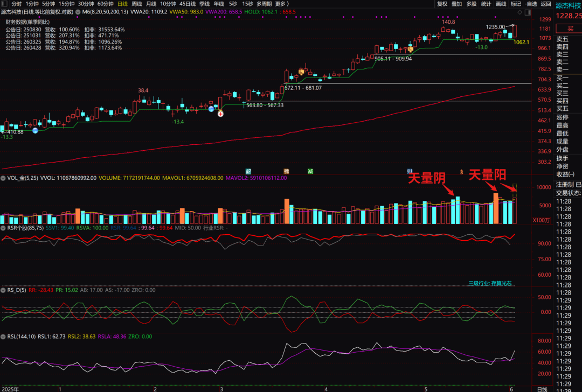This screenshot has width=582, height=392.
Task: Click the orange $ dividend marker
Action: click(x=461, y=172)
